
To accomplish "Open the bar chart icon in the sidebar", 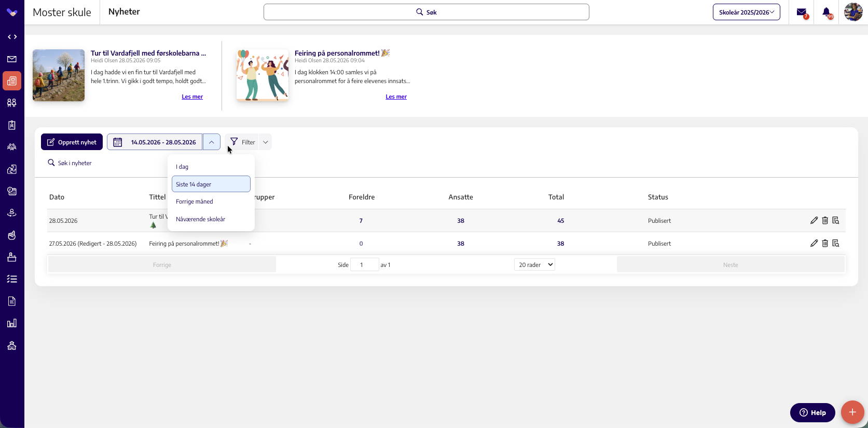I will pos(12,323).
